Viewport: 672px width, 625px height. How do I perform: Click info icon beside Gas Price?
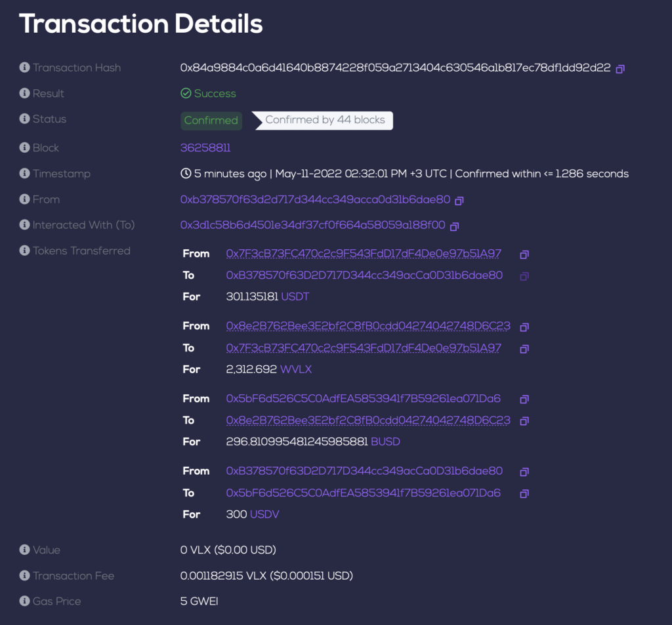click(x=24, y=601)
